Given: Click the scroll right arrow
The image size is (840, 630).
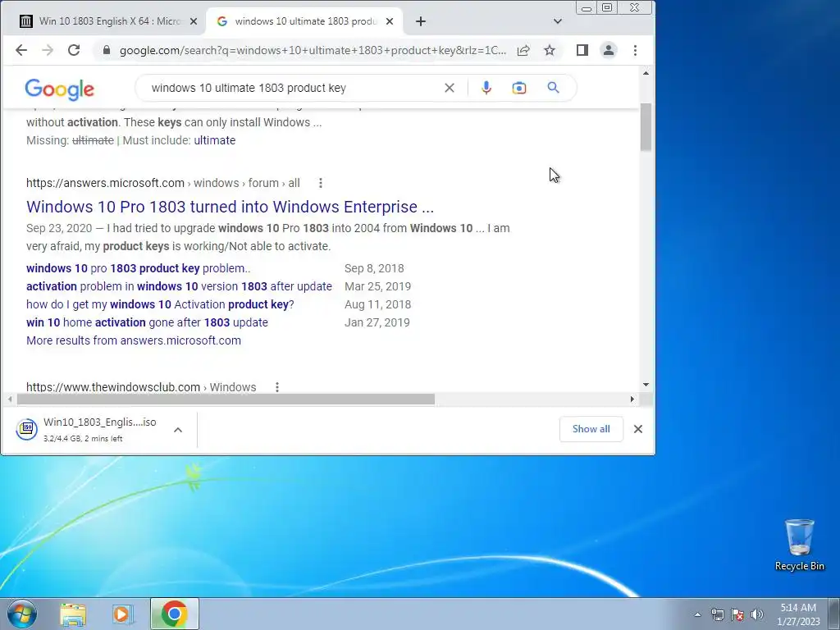Looking at the screenshot, I should pos(632,399).
